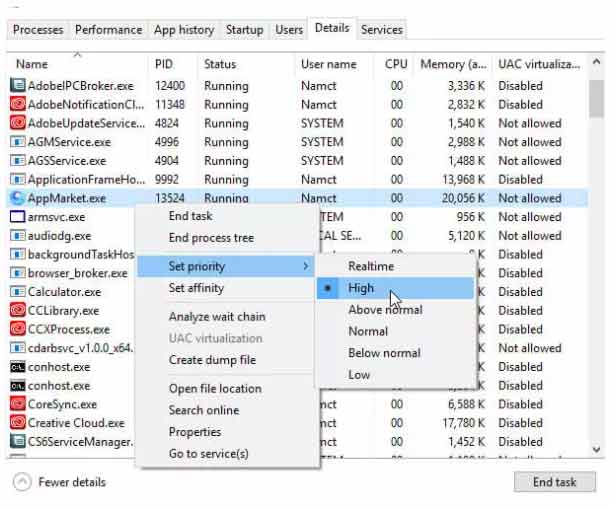Select Open file location menu entry
The width and height of the screenshot is (615, 510).
pos(214,388)
